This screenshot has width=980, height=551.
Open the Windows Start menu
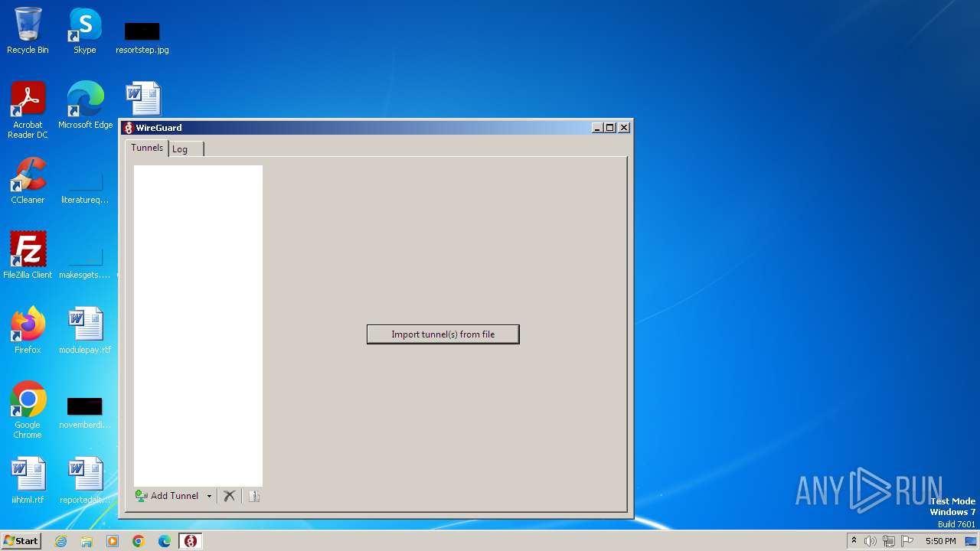[x=21, y=541]
